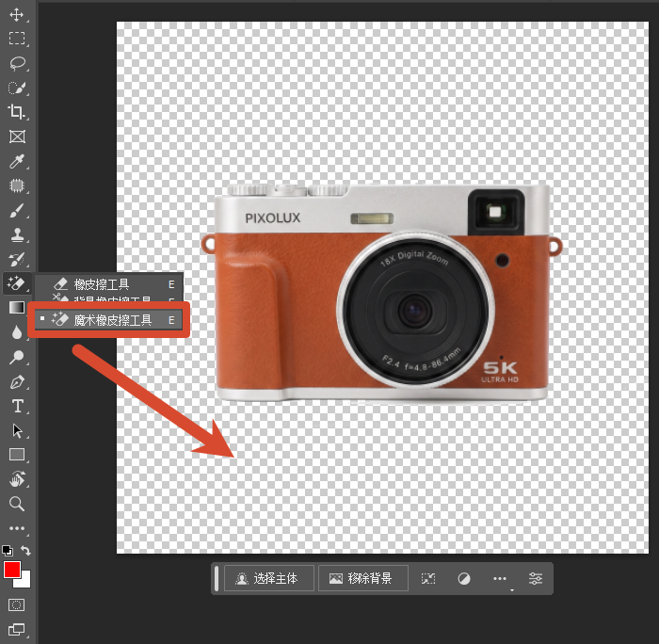
Task: Select the Zoom tool
Action: pos(16,503)
